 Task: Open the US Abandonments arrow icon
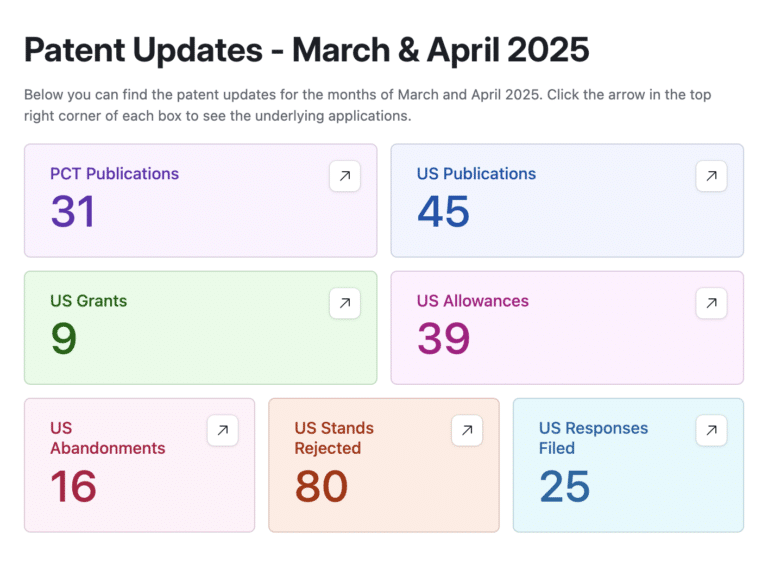(223, 431)
